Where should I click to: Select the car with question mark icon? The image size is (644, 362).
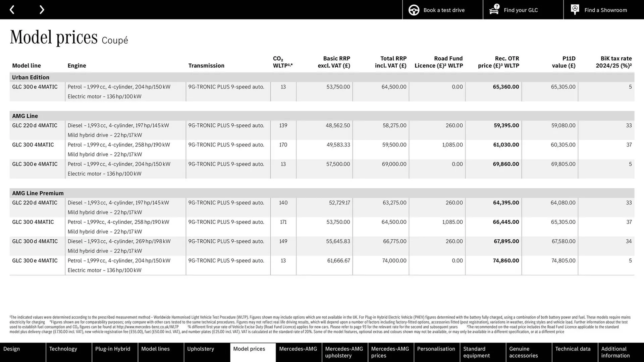493,10
